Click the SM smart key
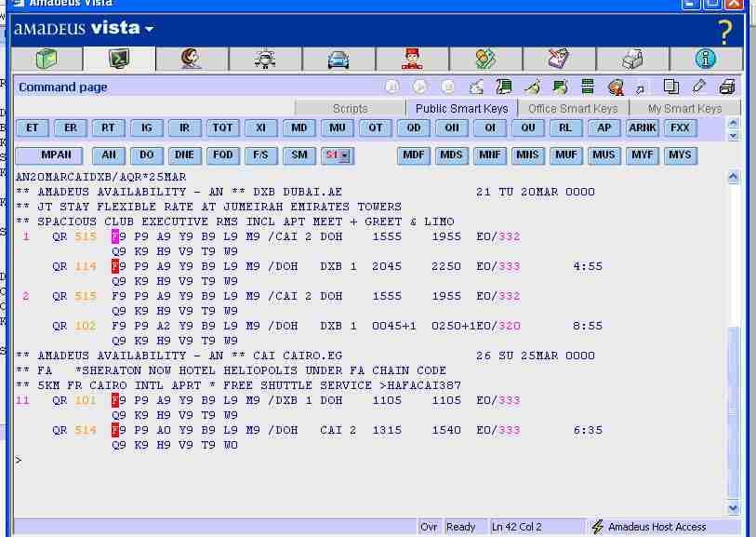 (298, 155)
